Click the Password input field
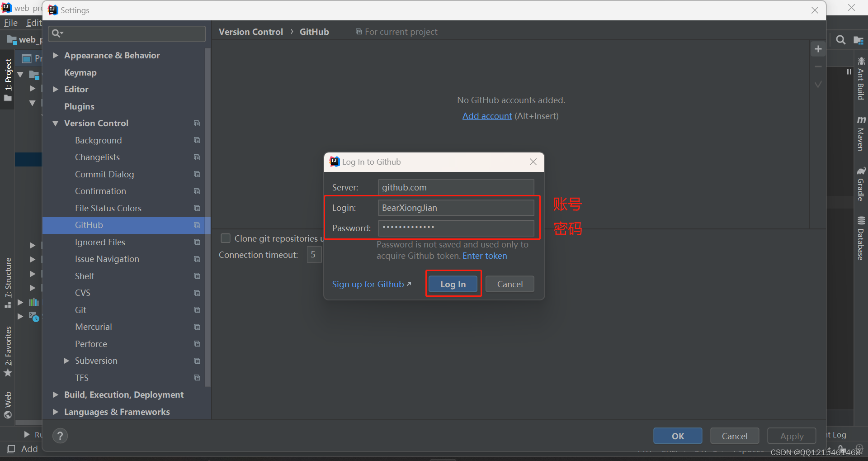868x461 pixels. pyautogui.click(x=456, y=228)
